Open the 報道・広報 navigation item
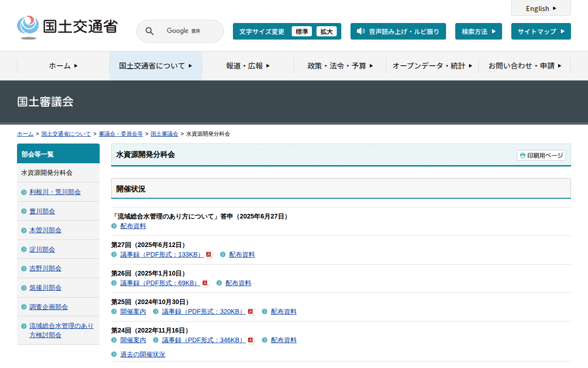Screen dimensions: 588x368 [248, 66]
